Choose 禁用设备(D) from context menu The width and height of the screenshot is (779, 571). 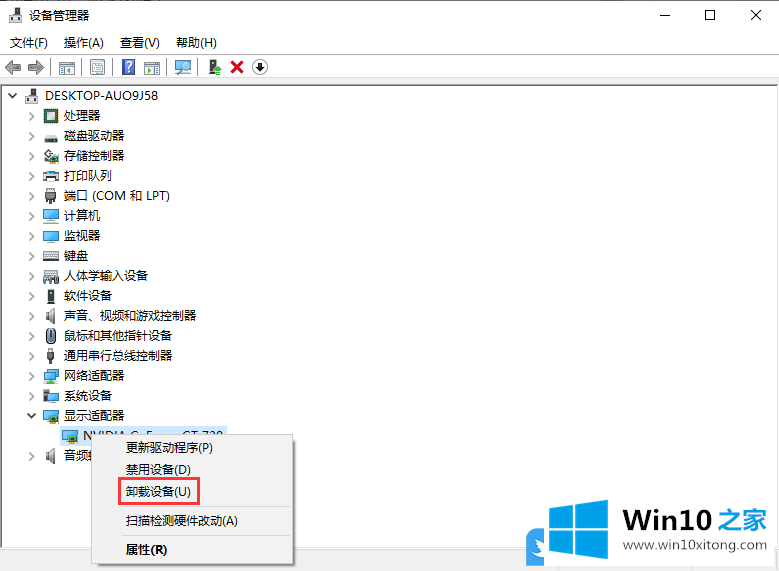click(193, 470)
